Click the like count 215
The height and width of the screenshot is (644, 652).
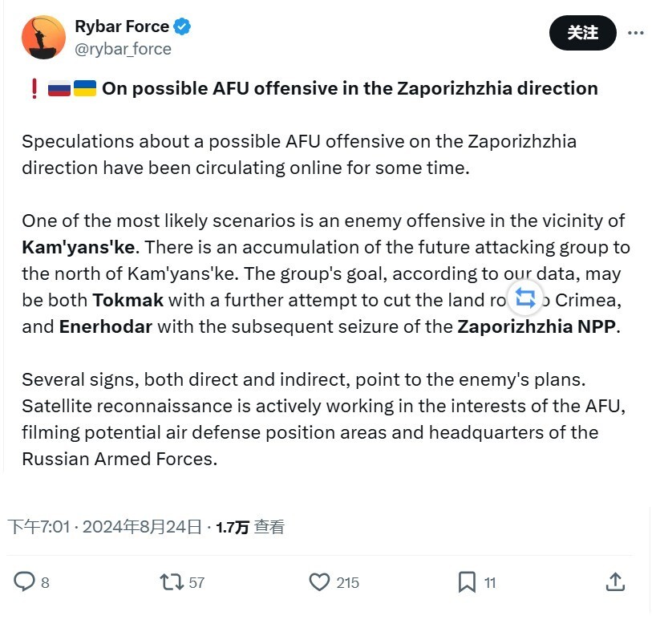[x=347, y=583]
